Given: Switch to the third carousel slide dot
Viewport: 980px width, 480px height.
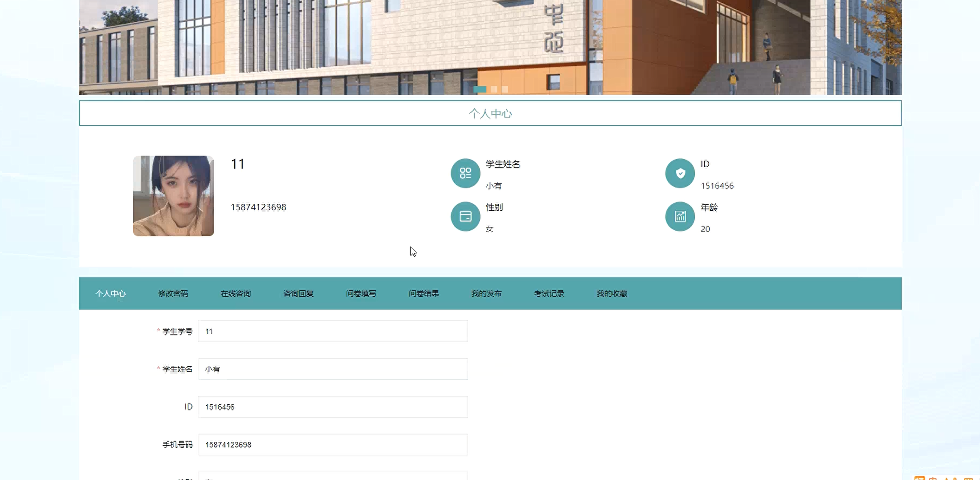Looking at the screenshot, I should point(505,89).
